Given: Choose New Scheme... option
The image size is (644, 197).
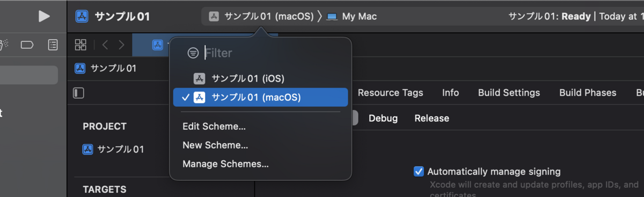Looking at the screenshot, I should (x=215, y=145).
